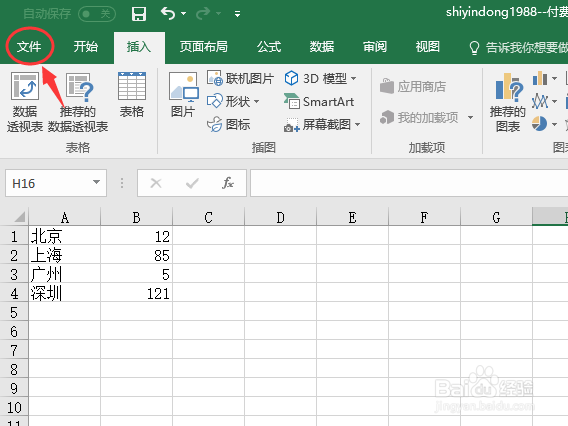Open Customize Quick Access Toolbar dropdown
The width and height of the screenshot is (568, 426).
[x=237, y=14]
